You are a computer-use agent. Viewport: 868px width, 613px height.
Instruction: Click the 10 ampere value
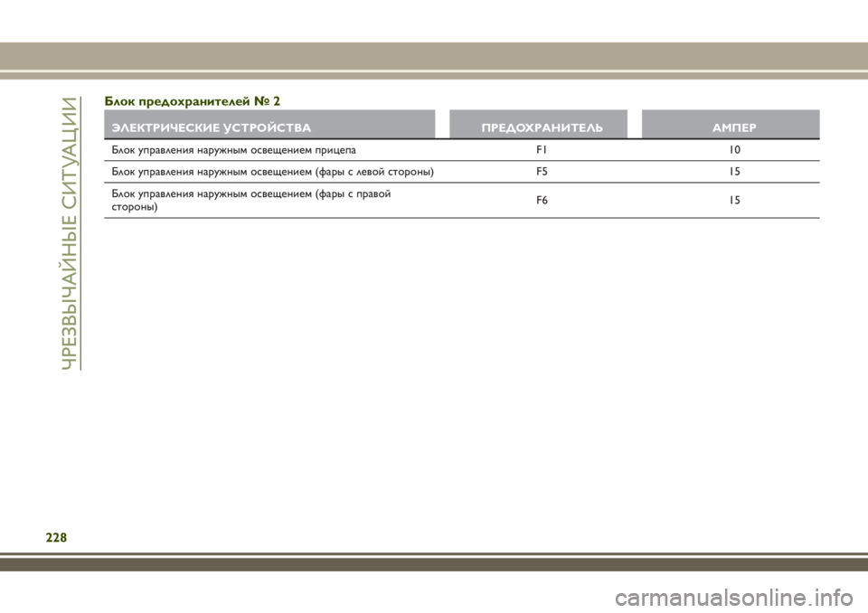click(x=733, y=149)
